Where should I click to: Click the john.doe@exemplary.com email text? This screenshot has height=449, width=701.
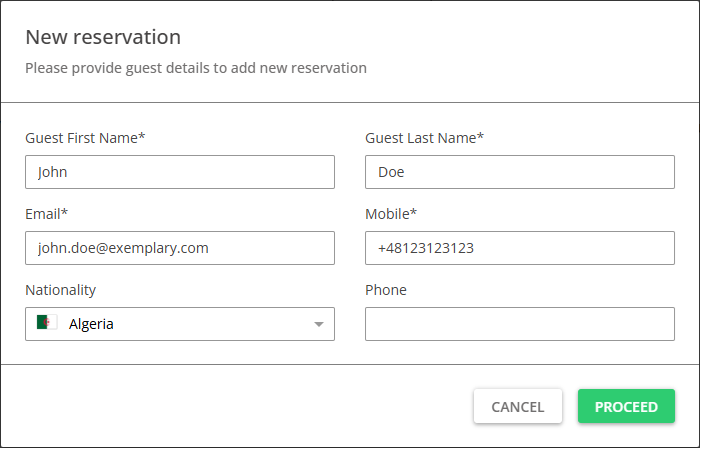(x=123, y=248)
